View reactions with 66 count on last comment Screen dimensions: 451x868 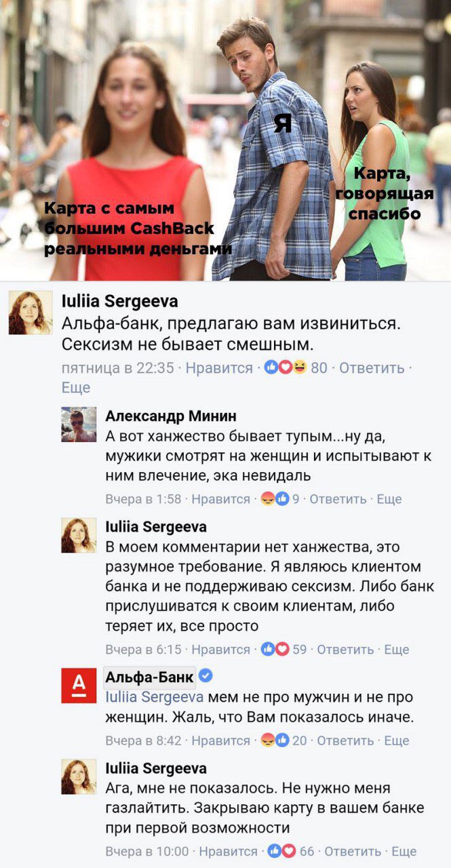click(291, 851)
